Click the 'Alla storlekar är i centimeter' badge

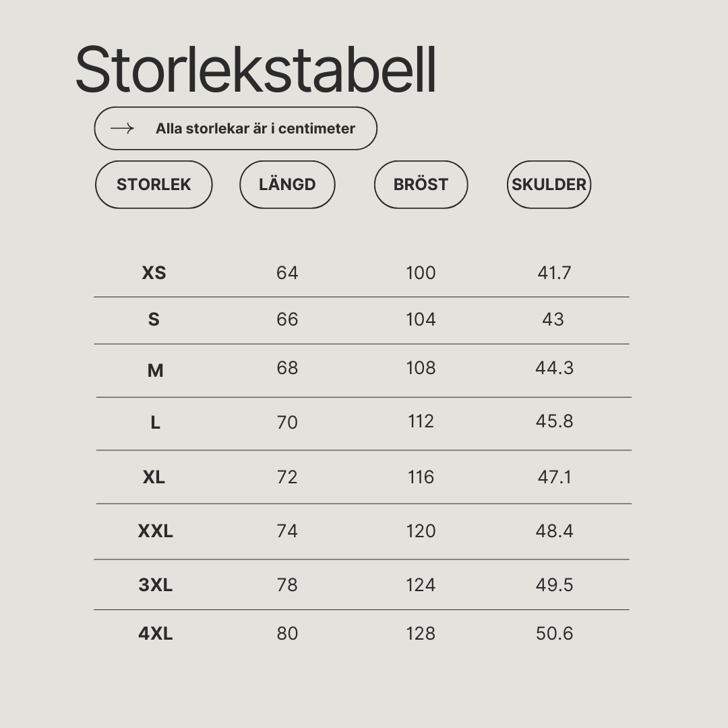tap(235, 128)
